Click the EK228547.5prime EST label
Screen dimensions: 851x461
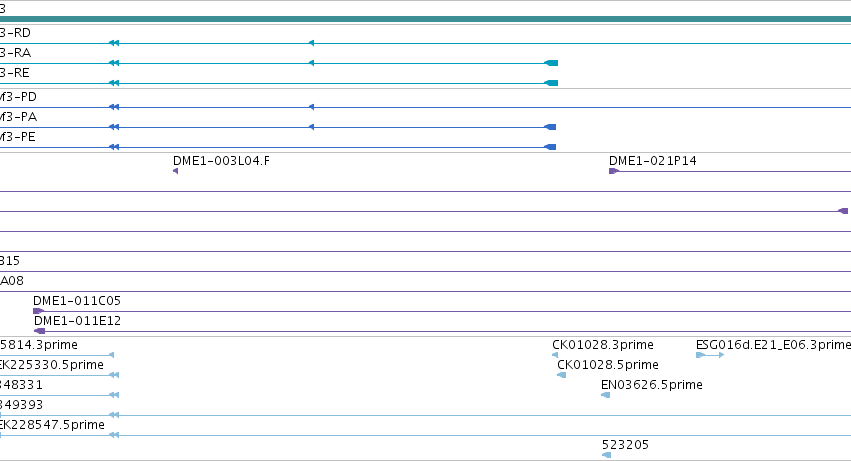pos(52,425)
